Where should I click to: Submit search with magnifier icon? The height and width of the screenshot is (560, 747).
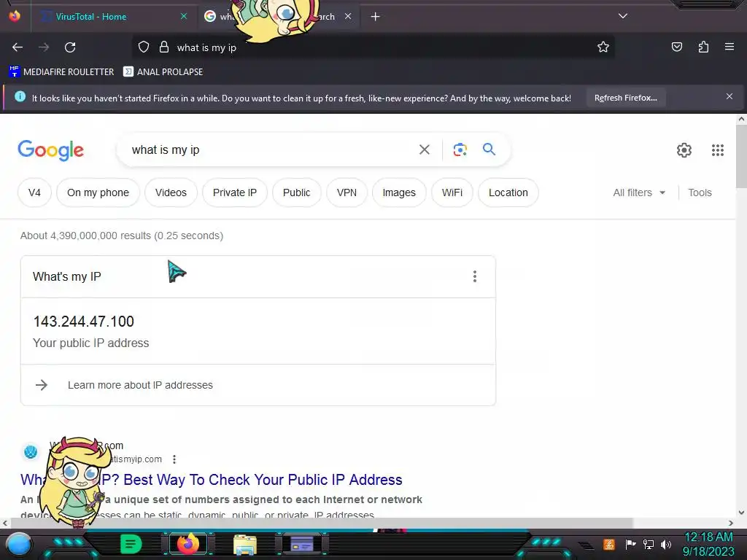[x=489, y=149]
